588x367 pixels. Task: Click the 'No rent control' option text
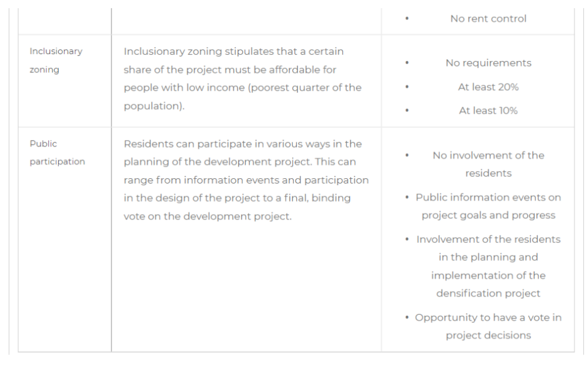tap(488, 18)
